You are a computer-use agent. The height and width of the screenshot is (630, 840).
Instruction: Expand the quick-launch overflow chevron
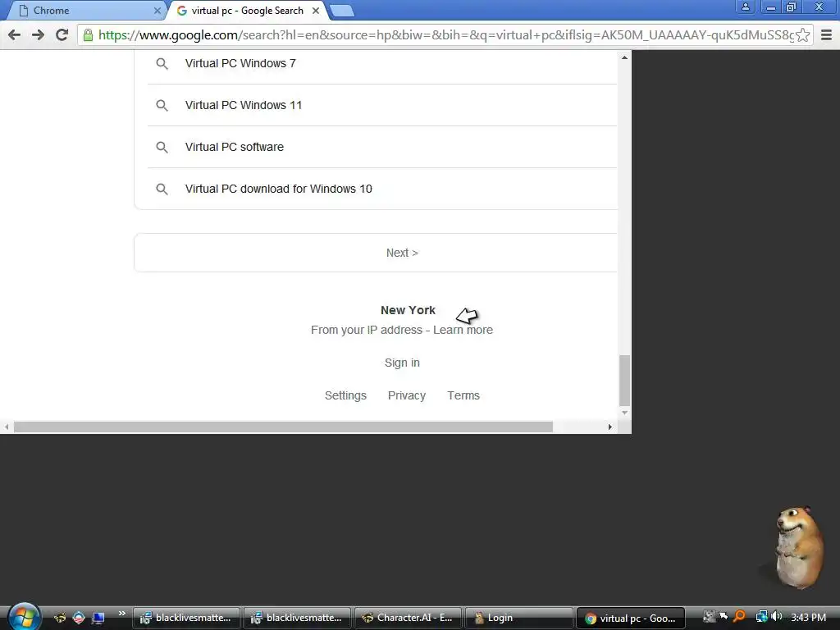[x=122, y=614]
